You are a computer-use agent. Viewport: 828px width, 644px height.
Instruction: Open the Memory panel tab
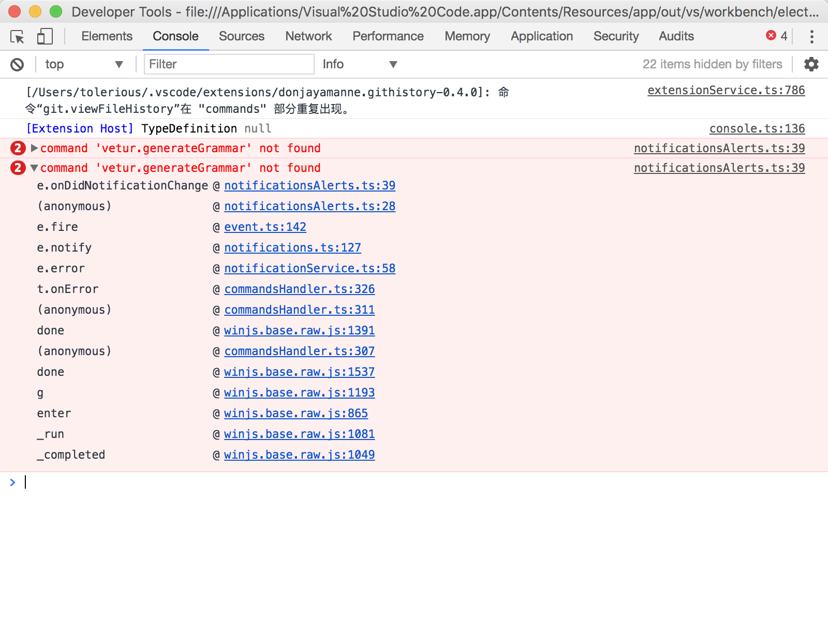(467, 36)
